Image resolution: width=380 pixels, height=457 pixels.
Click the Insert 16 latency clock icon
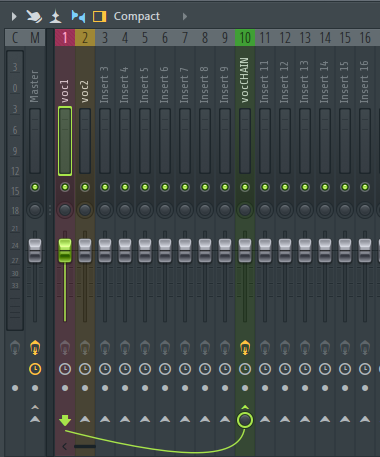point(365,369)
